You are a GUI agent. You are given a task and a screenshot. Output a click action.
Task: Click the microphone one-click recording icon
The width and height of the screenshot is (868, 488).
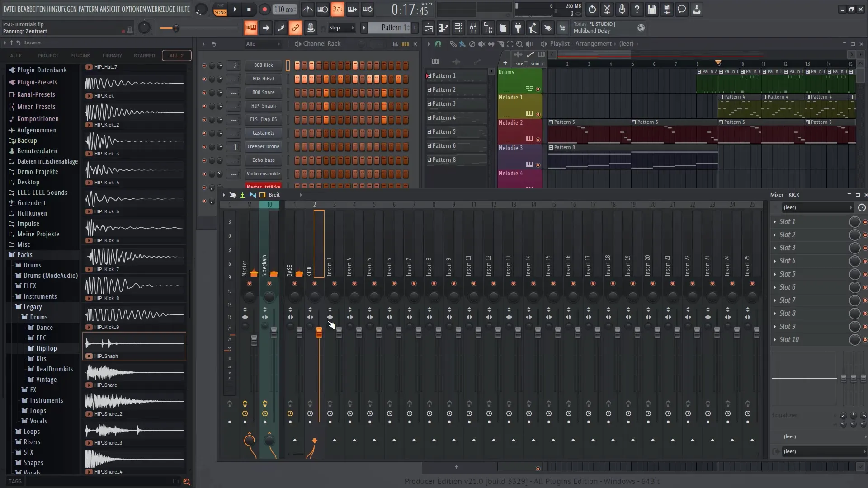click(x=622, y=9)
